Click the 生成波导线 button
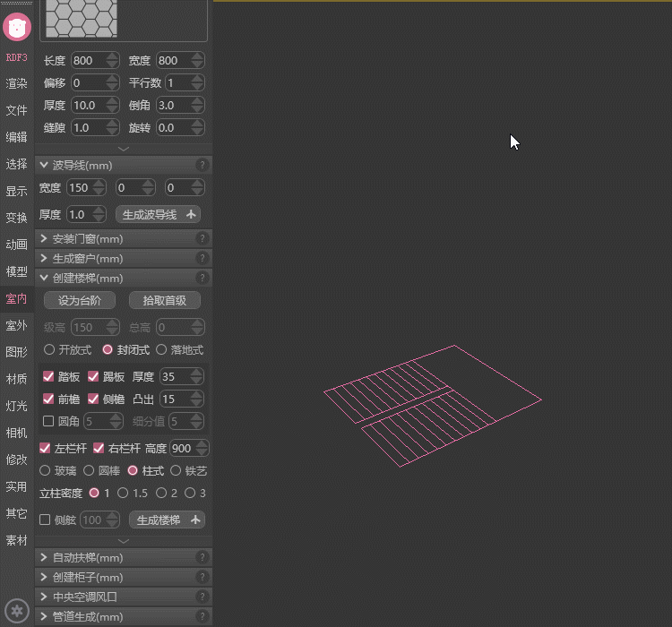The width and height of the screenshot is (672, 627). click(158, 215)
